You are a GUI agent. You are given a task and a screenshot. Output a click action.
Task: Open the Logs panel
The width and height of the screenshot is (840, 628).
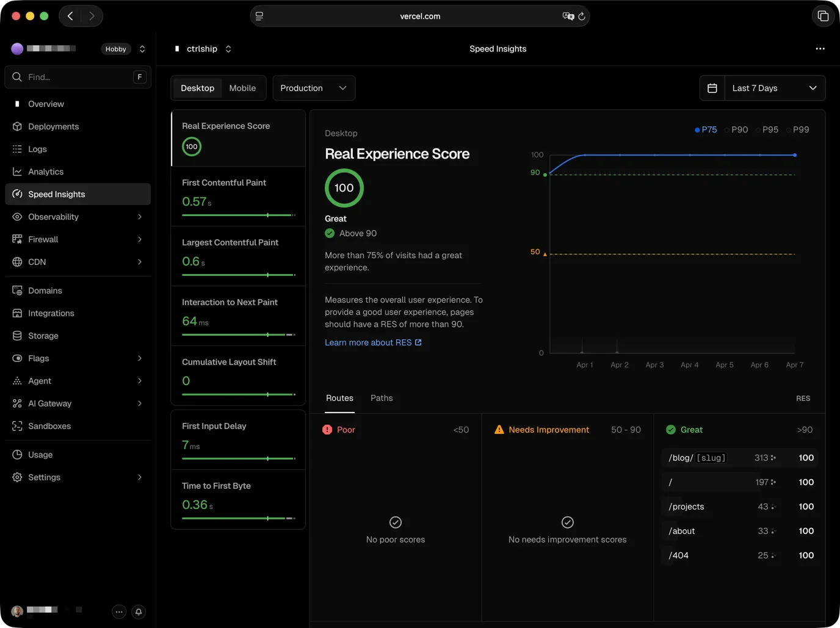[37, 149]
